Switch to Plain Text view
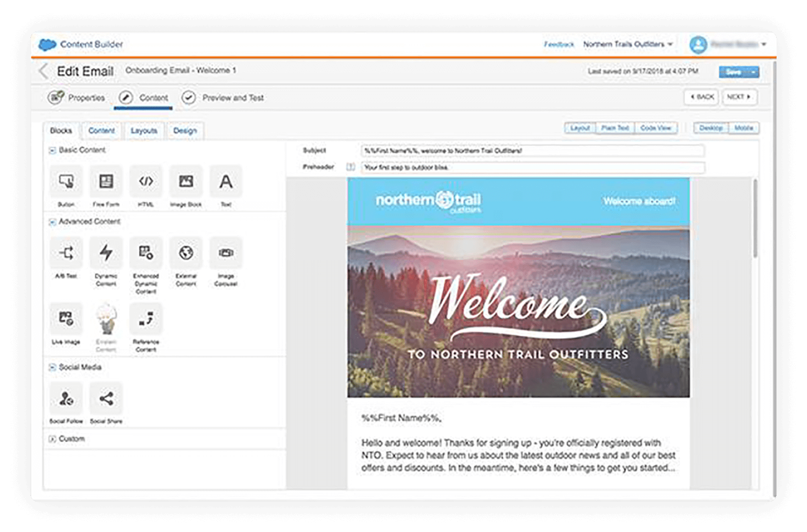Viewport: 807px width, 532px height. coord(615,128)
